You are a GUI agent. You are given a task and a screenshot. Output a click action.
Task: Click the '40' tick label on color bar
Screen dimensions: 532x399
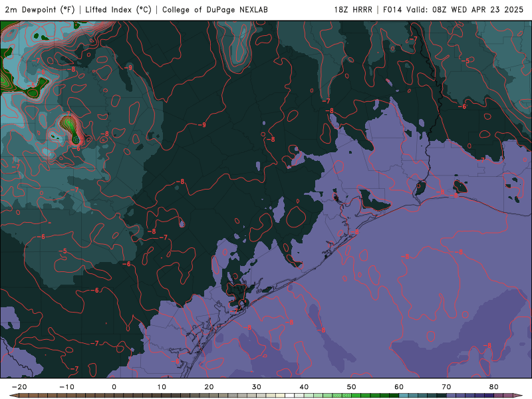(x=304, y=387)
